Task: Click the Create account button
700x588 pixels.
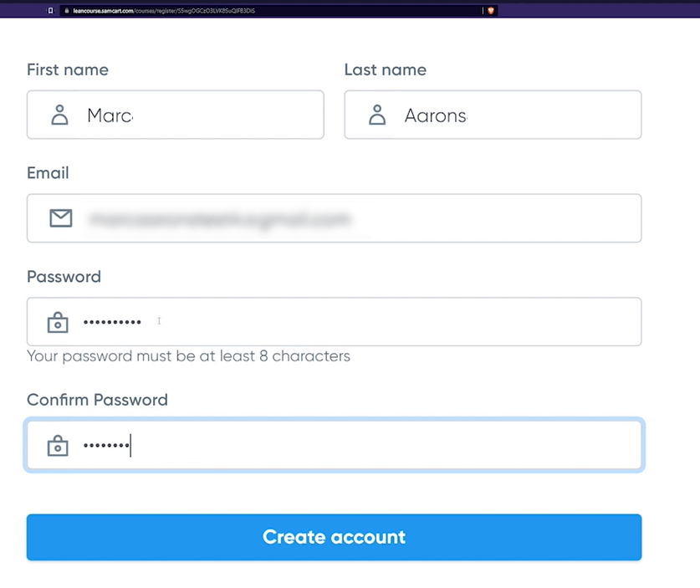Action: (x=334, y=537)
